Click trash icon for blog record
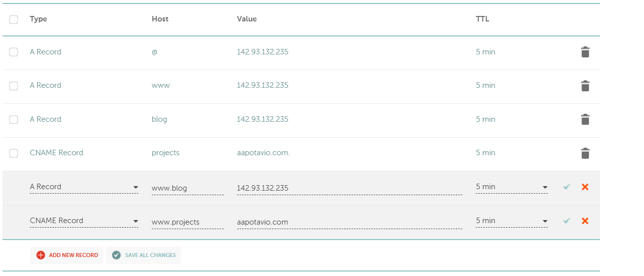Screen dimensions: 644x276 tap(585, 119)
